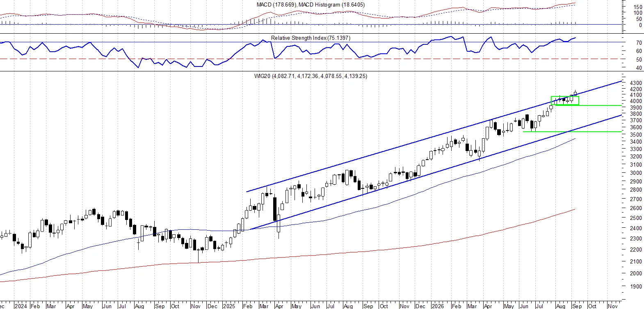Click the 2000 price axis label
Viewport: 644px width, 309px height.
pyautogui.click(x=636, y=274)
